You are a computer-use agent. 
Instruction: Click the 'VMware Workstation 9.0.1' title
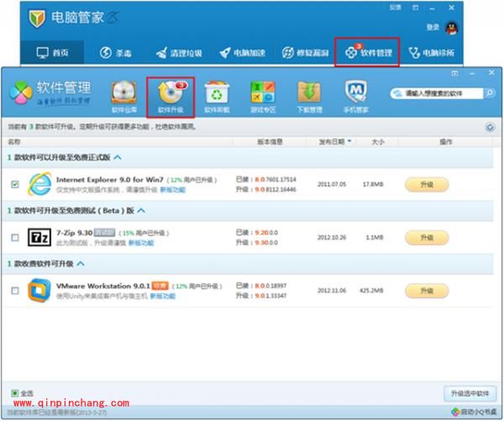(x=103, y=286)
